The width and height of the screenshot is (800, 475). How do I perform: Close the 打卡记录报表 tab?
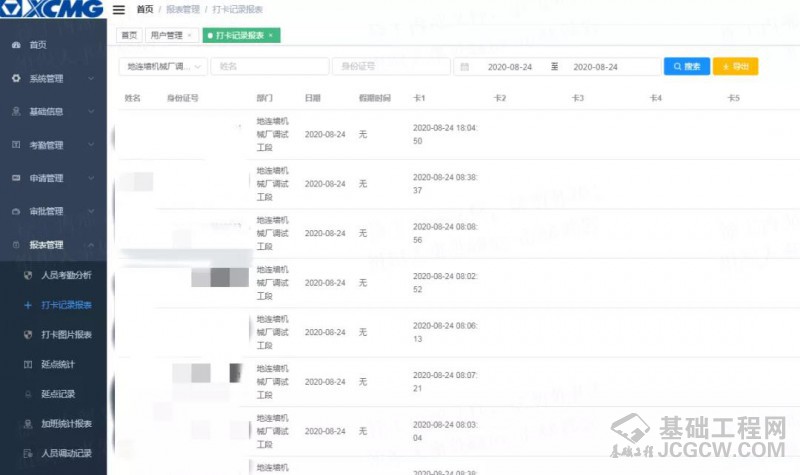coord(270,35)
